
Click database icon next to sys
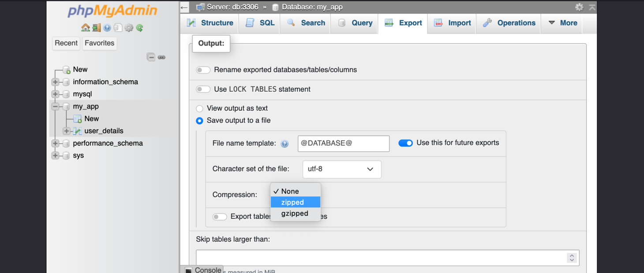coord(66,156)
